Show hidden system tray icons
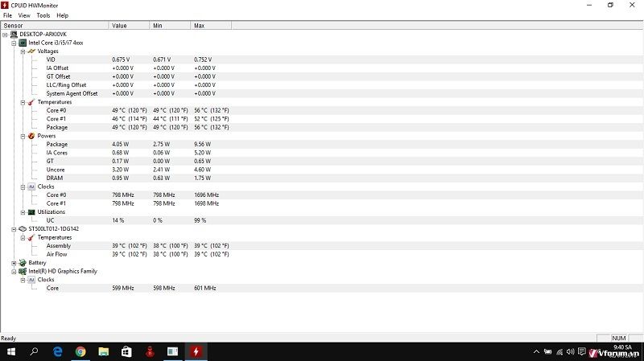The image size is (644, 361). click(x=536, y=351)
